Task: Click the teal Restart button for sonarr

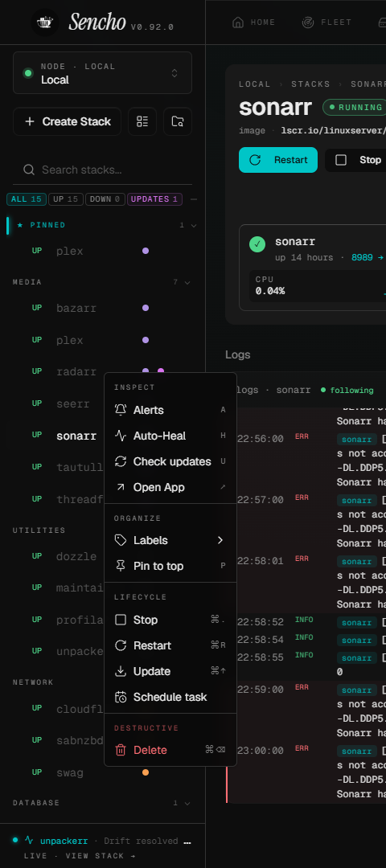Action: pos(278,160)
